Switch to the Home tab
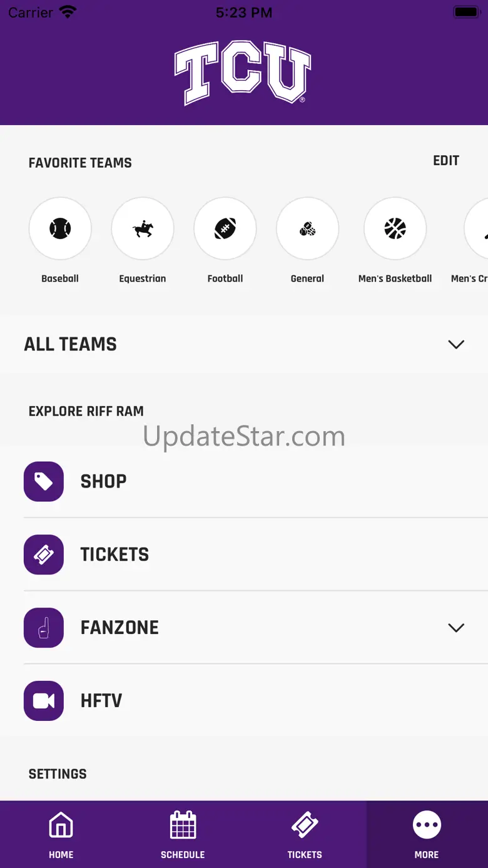The width and height of the screenshot is (488, 868). tap(61, 834)
